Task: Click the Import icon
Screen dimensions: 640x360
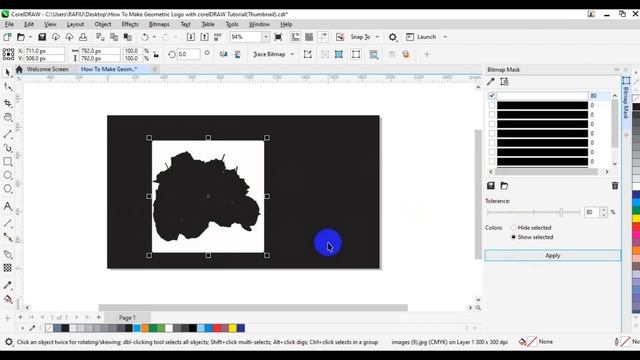Action: point(191,37)
